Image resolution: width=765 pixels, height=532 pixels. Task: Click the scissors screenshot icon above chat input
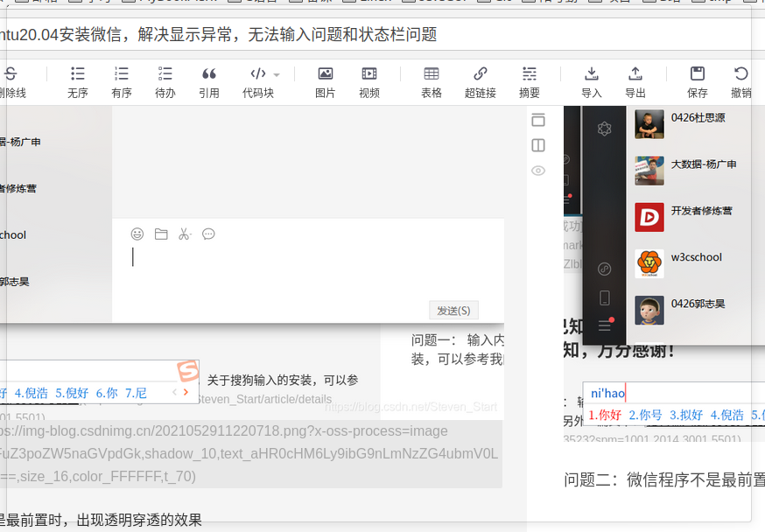(x=185, y=234)
